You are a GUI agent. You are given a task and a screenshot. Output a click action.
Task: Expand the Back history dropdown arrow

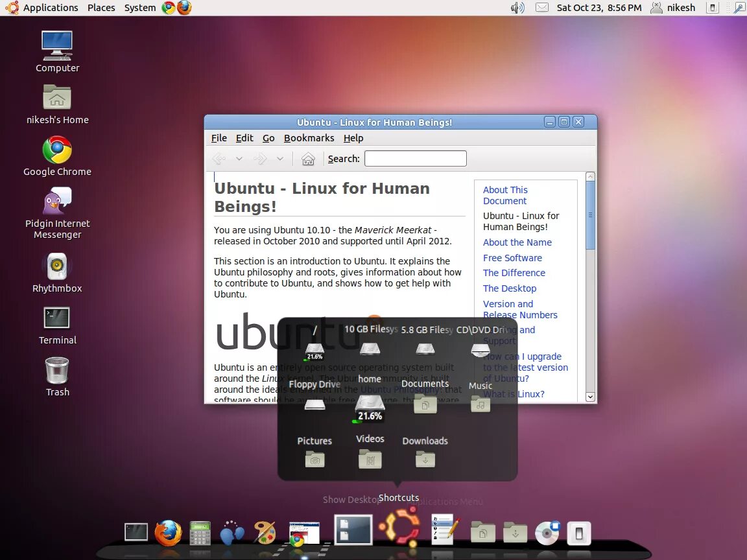click(239, 159)
